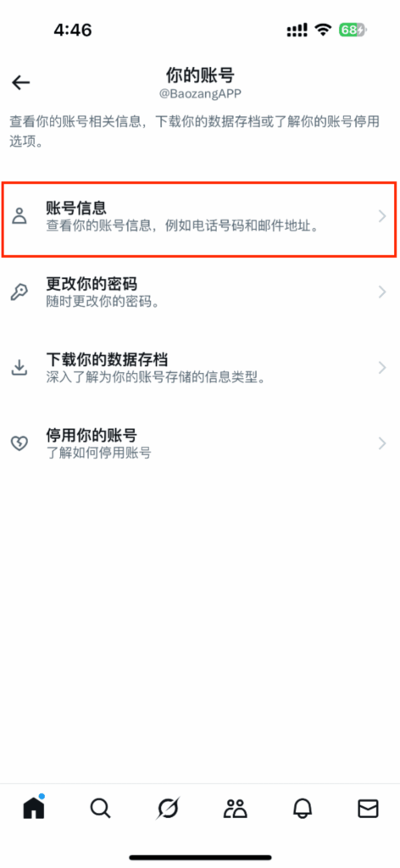This screenshot has height=868, width=400.
Task: Tap the battery indicator in status bar
Action: 353,30
